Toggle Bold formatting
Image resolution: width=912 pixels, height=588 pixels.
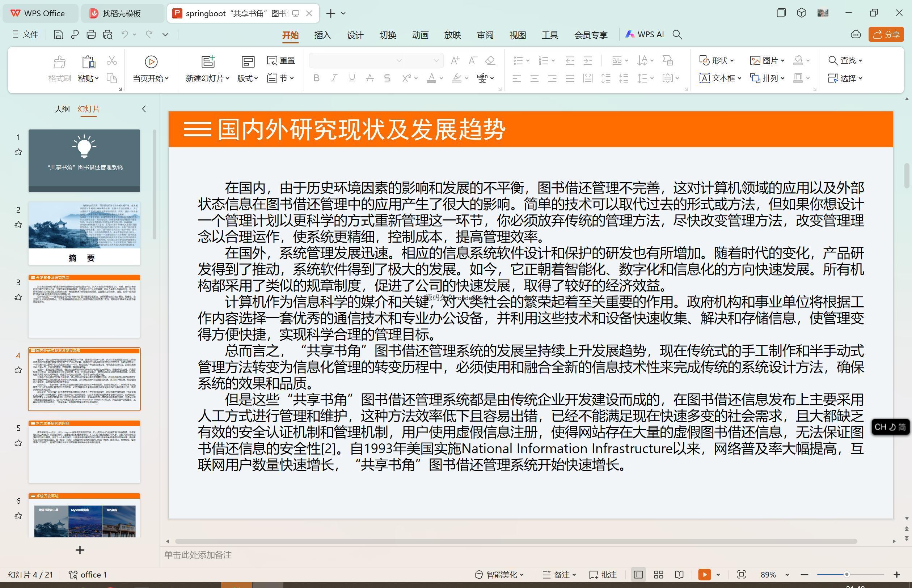[316, 78]
